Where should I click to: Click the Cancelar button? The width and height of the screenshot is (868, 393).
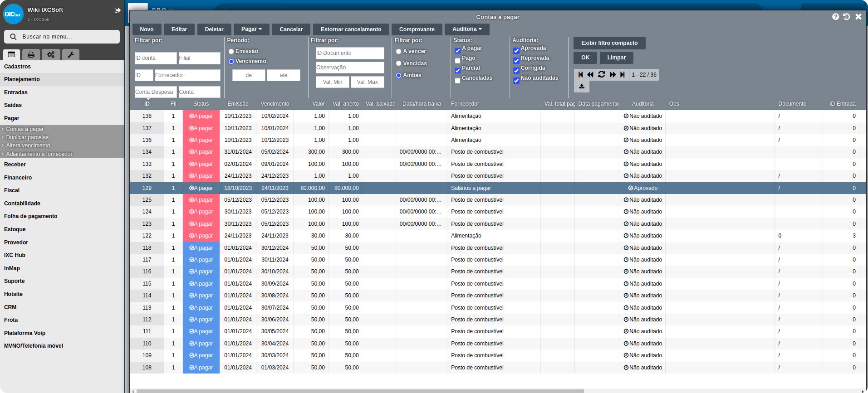(291, 29)
